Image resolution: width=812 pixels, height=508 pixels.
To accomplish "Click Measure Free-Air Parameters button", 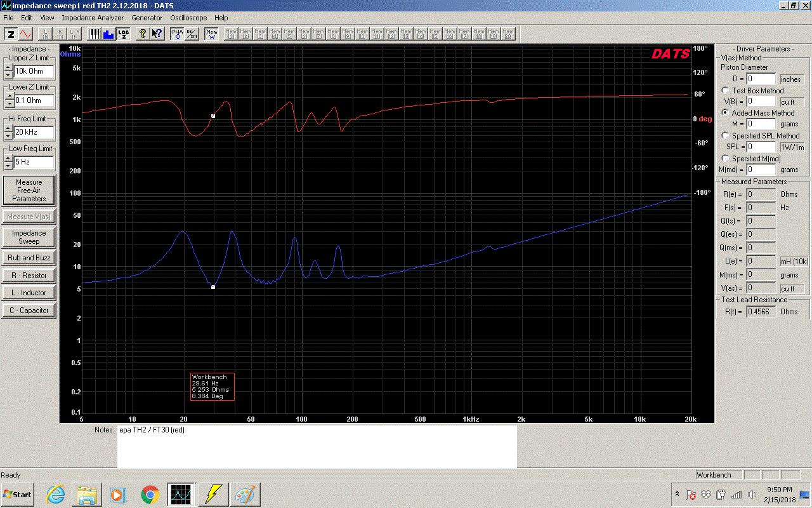I will 29,190.
